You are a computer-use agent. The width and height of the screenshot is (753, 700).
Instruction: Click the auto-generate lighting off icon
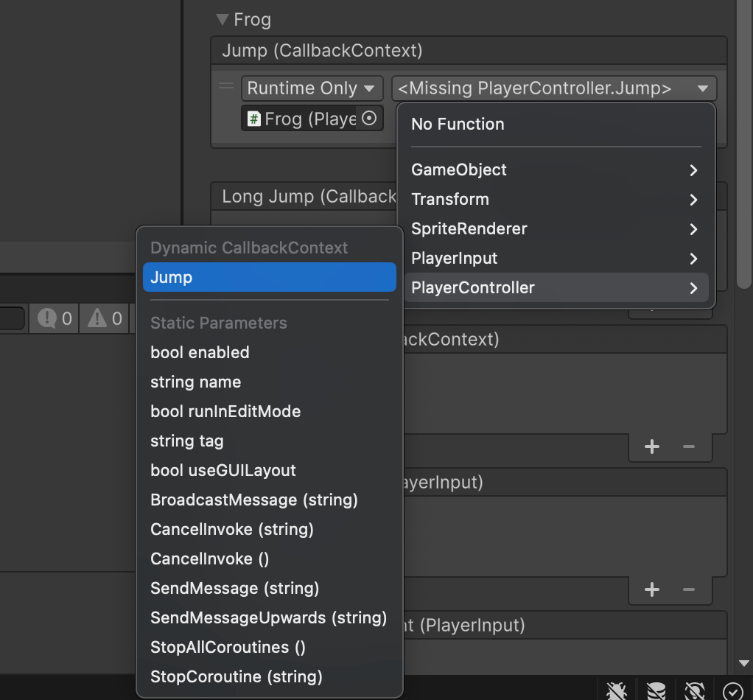click(x=694, y=690)
